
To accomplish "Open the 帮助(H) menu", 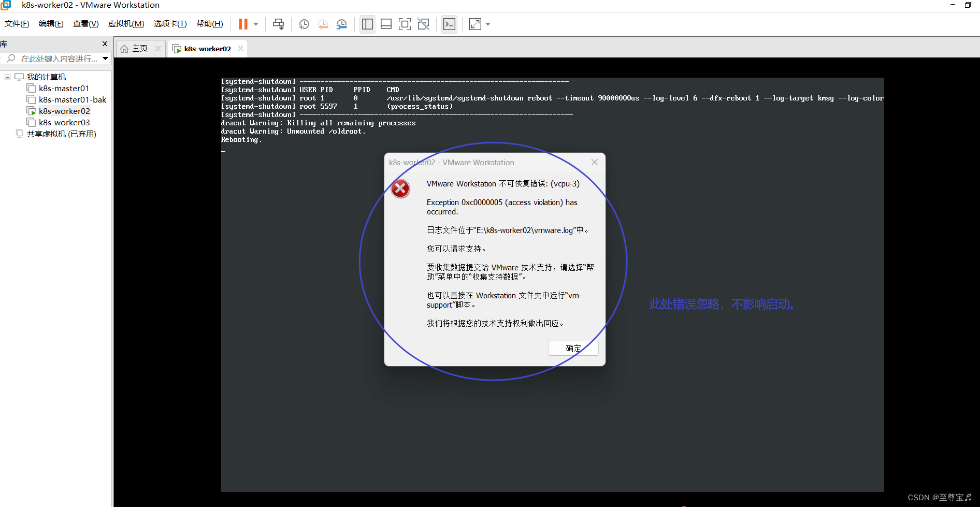I will [210, 24].
